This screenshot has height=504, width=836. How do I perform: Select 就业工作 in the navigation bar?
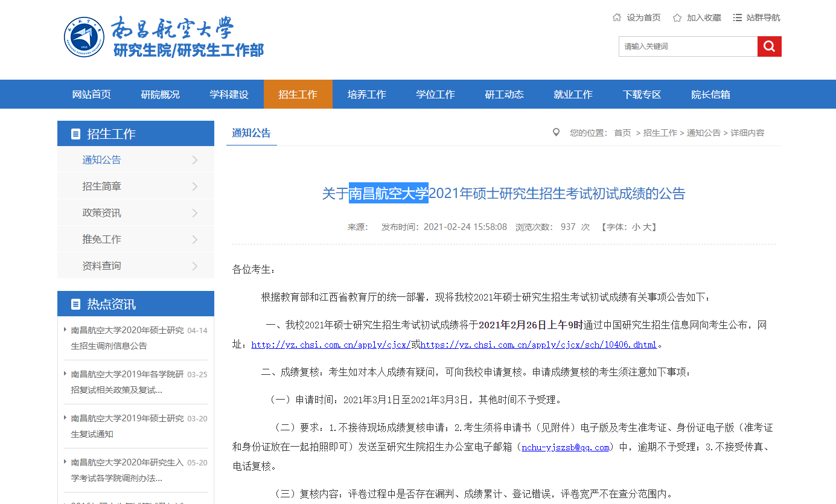[573, 94]
